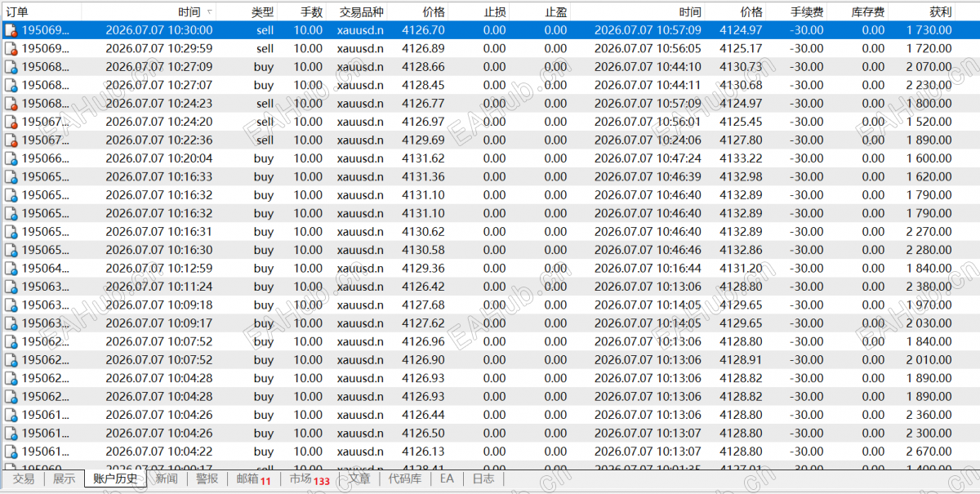Screen dimensions: 980x494
Task: Switch to the 交易 tab
Action: pos(24,478)
